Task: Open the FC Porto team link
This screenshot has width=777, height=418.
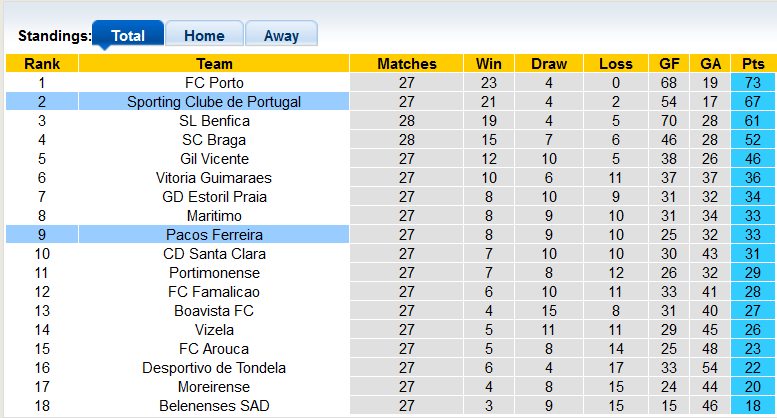Action: click(214, 83)
